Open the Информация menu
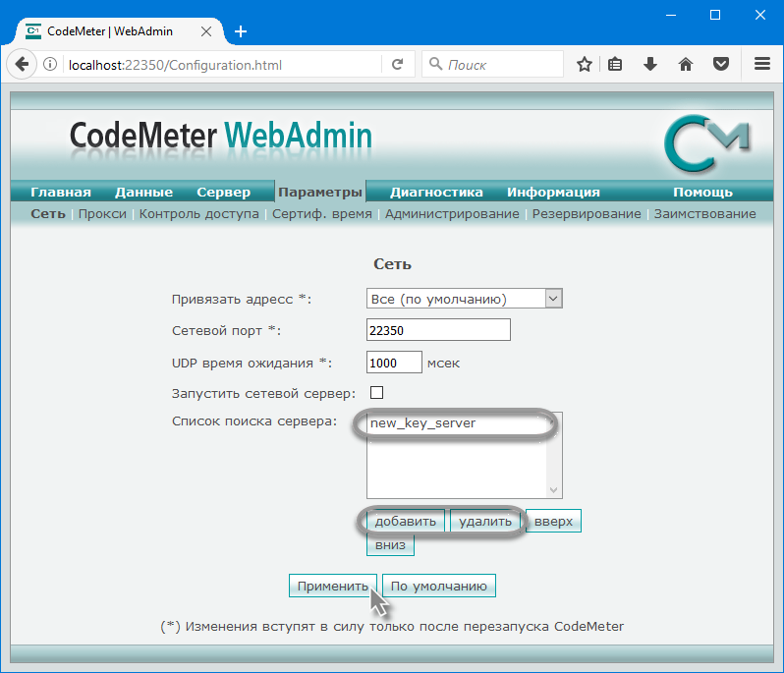 (x=553, y=192)
